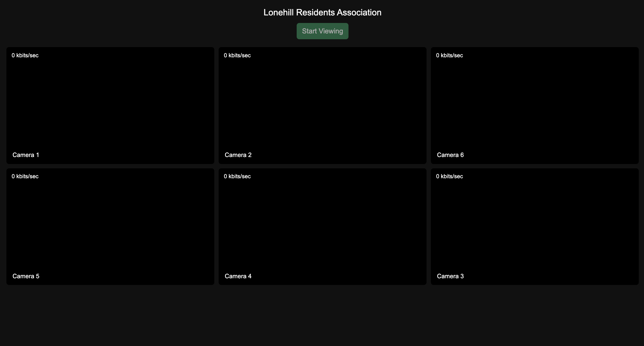Image resolution: width=644 pixels, height=346 pixels.
Task: Click Camera 1 bitrate indicator
Action: [25, 55]
